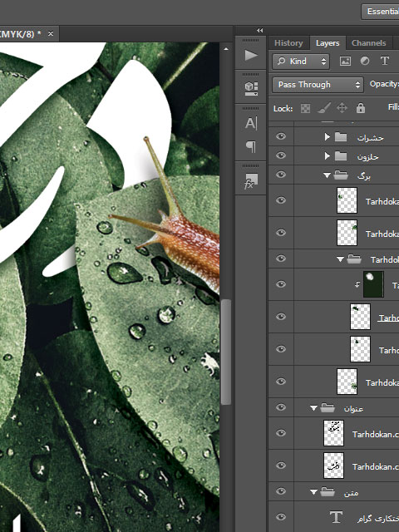Click the text layer T icon
399x532 pixels.
tap(336, 517)
